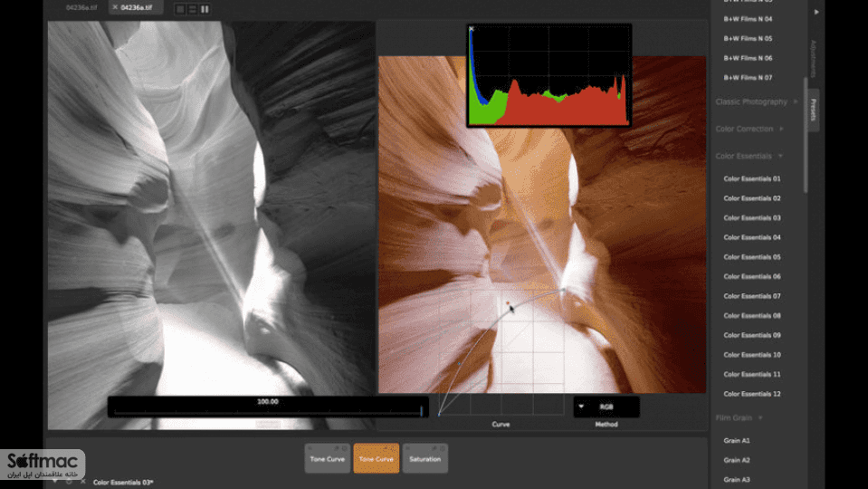
Task: Click the play arrow above the Adjustments tab
Action: (816, 12)
